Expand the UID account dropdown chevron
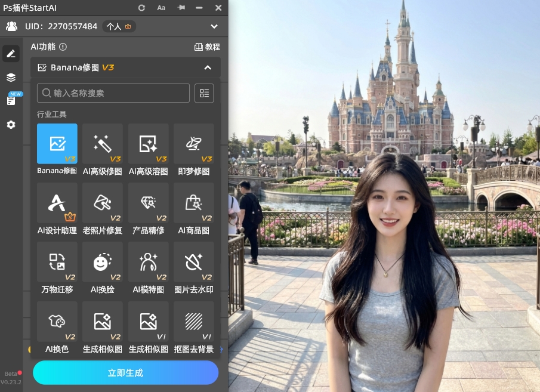The height and width of the screenshot is (392, 540). pyautogui.click(x=214, y=26)
